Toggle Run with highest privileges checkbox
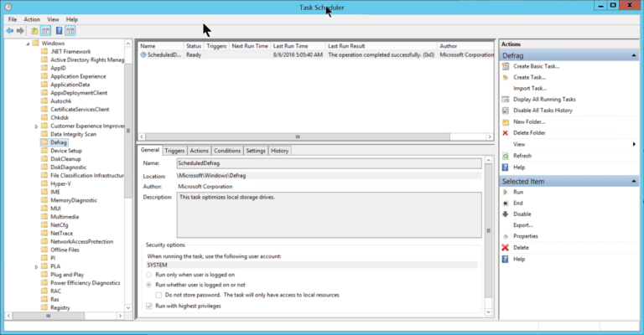 149,306
